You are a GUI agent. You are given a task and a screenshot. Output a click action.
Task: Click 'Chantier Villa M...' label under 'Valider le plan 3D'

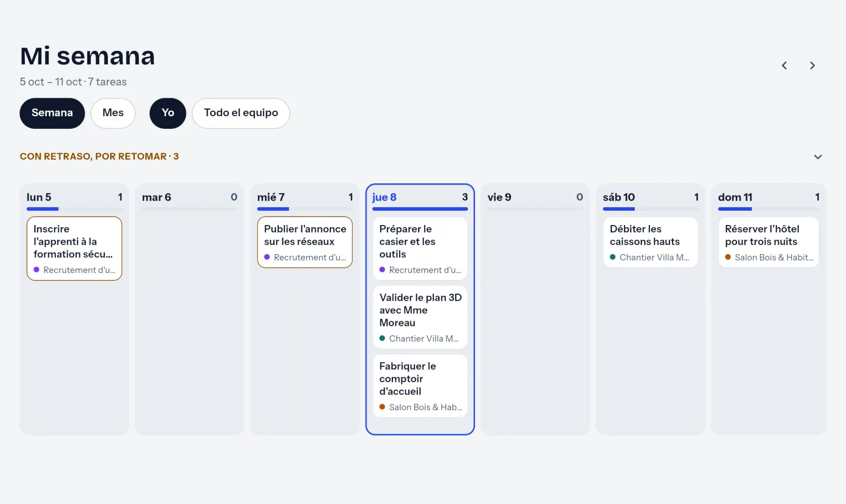point(424,339)
